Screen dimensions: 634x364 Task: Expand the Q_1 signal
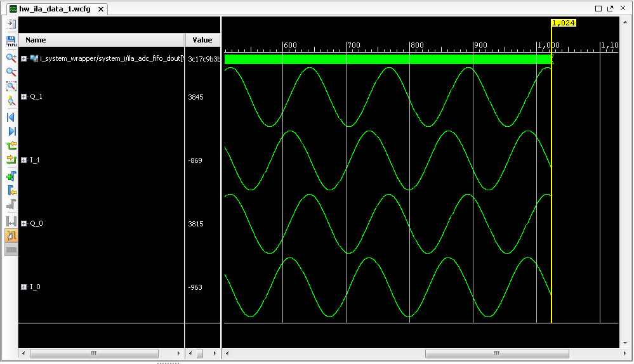click(x=24, y=96)
